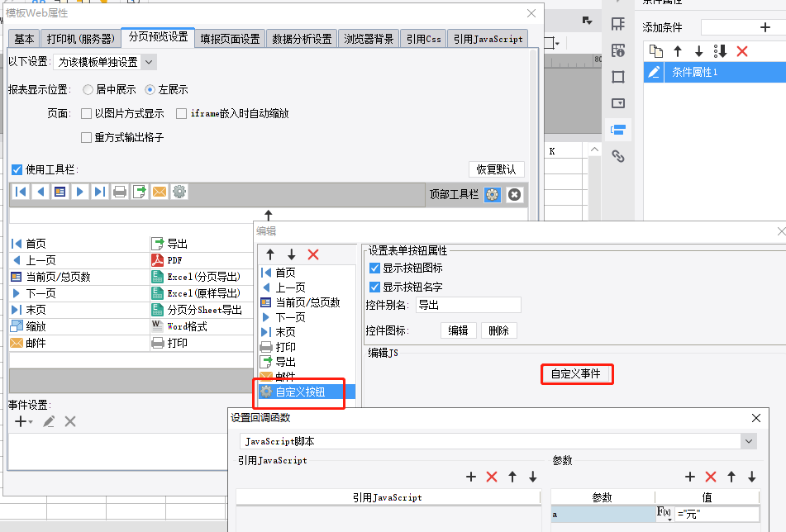Click the value field containing ="元"
This screenshot has height=532, width=786.
[717, 514]
